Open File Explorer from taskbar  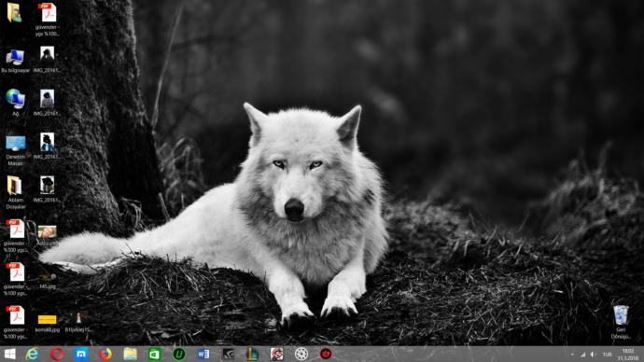130,354
